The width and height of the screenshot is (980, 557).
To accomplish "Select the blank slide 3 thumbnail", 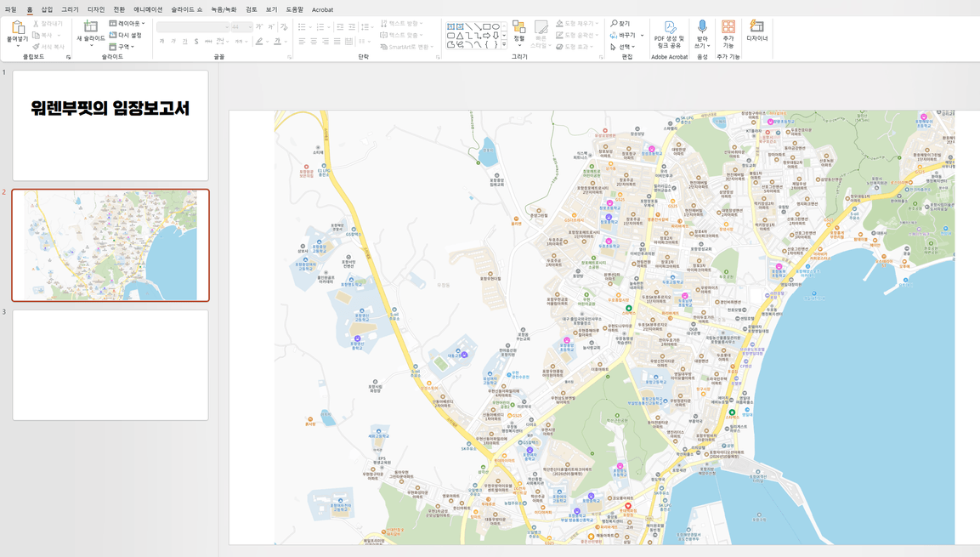I will 110,365.
